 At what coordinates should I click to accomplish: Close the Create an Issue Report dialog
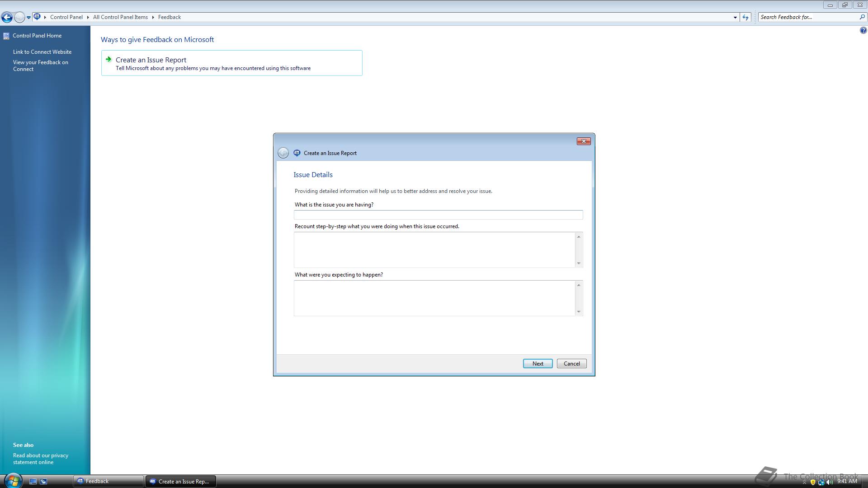(584, 141)
